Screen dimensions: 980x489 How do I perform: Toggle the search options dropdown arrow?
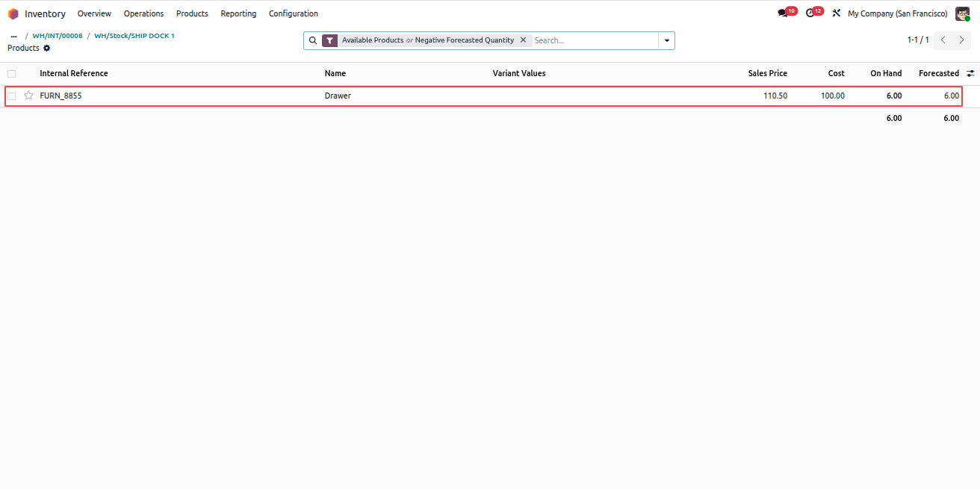(666, 40)
